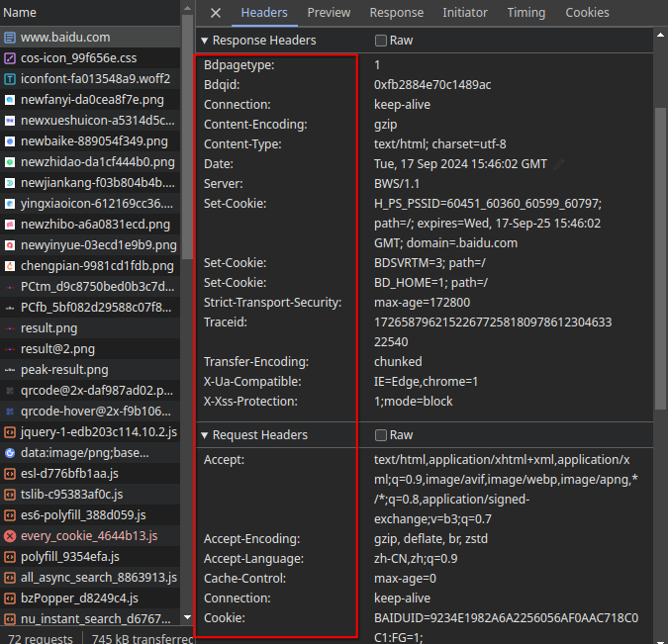Select the result@2.png request

[x=90, y=349]
